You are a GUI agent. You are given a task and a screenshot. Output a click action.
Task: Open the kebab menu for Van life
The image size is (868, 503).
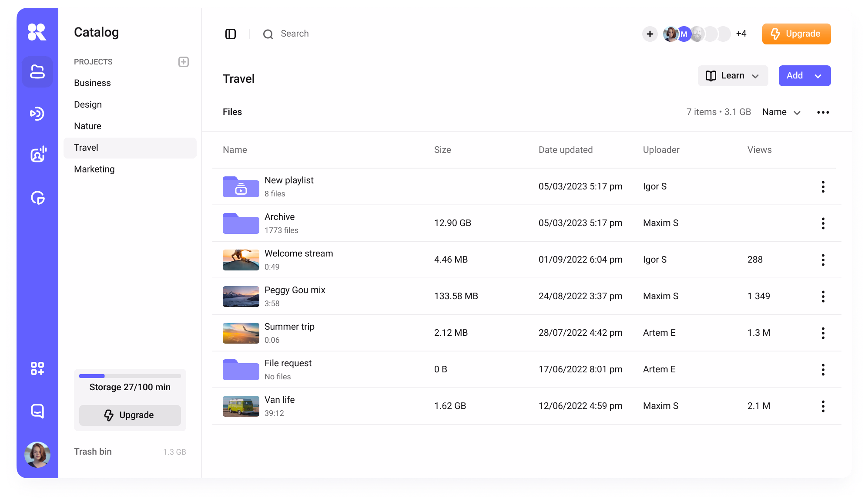point(823,406)
